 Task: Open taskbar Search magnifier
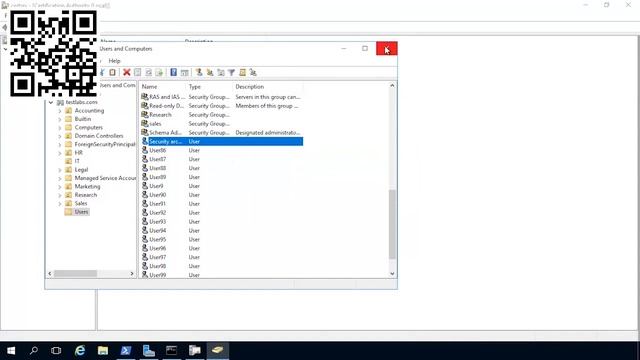34,351
